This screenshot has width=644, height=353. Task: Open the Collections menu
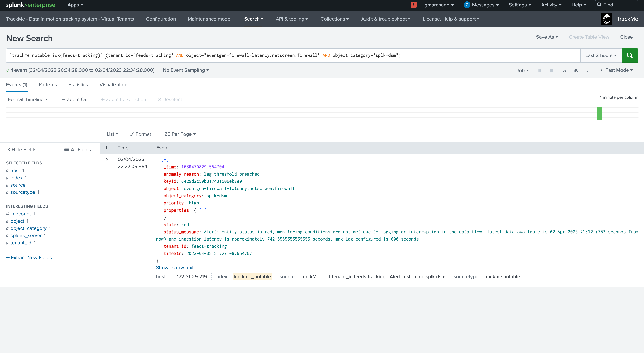(334, 19)
